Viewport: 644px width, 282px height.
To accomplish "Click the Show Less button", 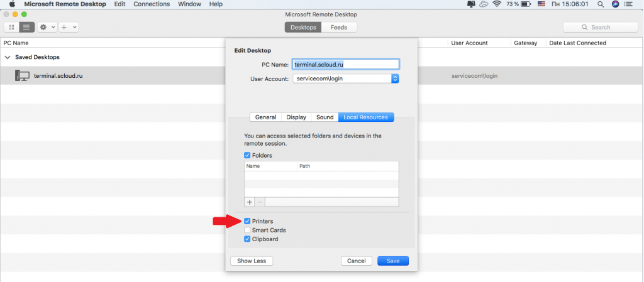I will [252, 261].
